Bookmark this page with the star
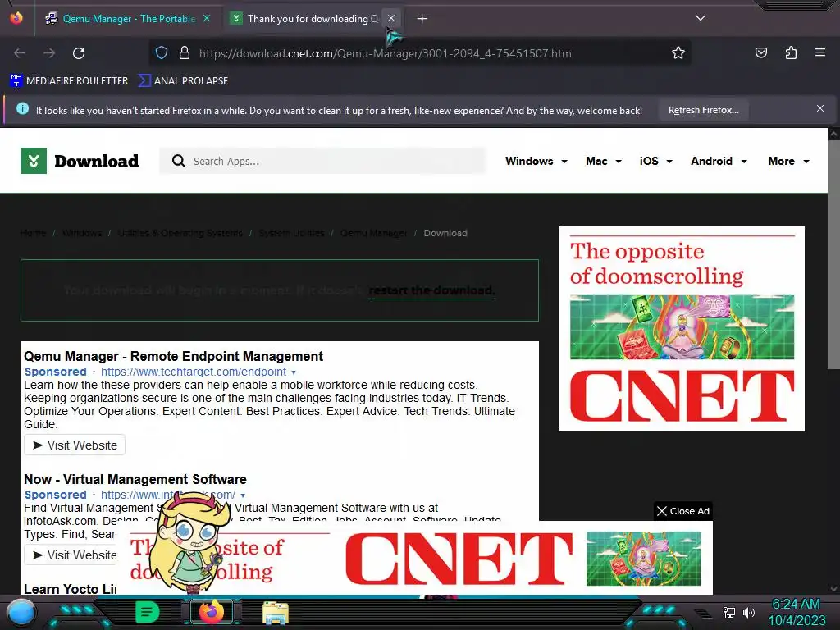This screenshot has width=840, height=630. 678,53
